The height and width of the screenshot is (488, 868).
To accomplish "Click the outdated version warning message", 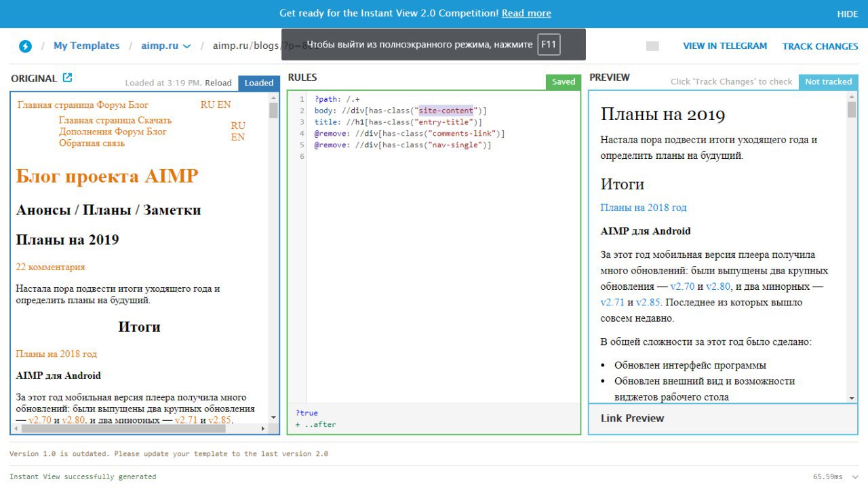I will pyautogui.click(x=169, y=453).
